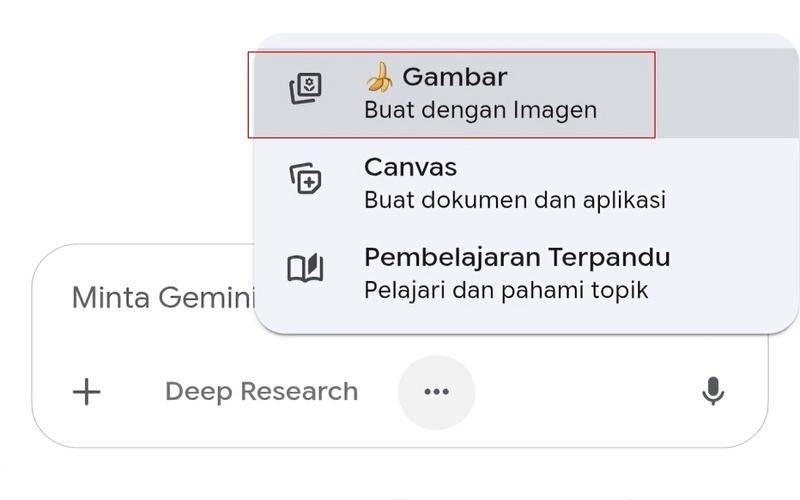
Task: Click empty popup padding below Pembelajaran Terpandu
Action: click(526, 317)
